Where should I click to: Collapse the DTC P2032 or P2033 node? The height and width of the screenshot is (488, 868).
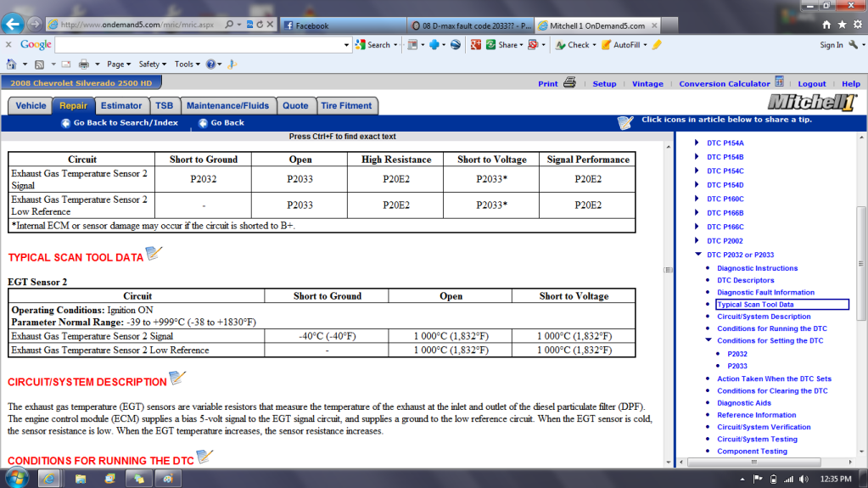(x=698, y=255)
